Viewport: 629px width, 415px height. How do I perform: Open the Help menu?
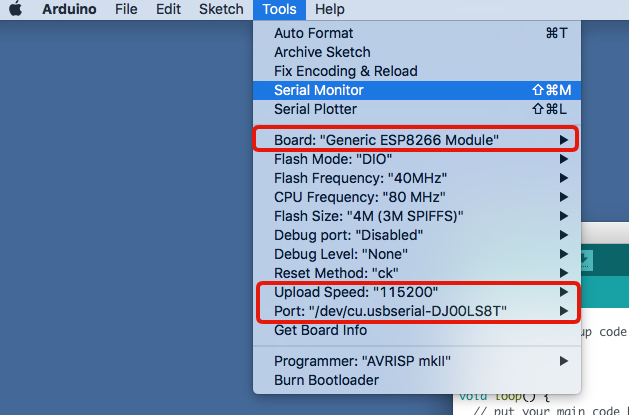(329, 9)
